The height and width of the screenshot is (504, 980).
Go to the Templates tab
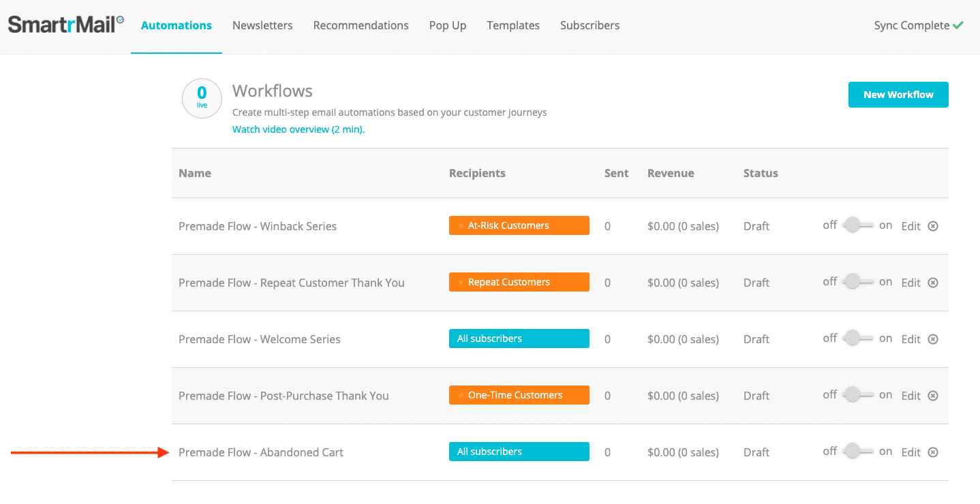coord(513,25)
